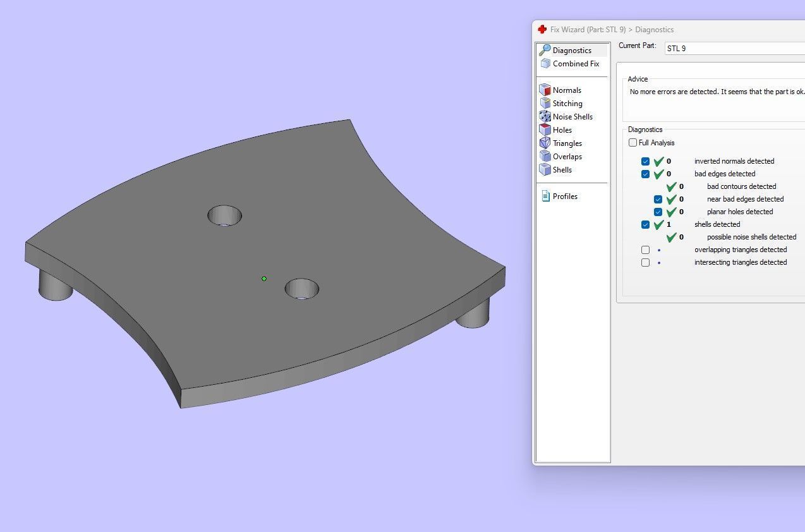The image size is (805, 532).
Task: Click the right cylindrical leg of the model
Action: tap(473, 313)
